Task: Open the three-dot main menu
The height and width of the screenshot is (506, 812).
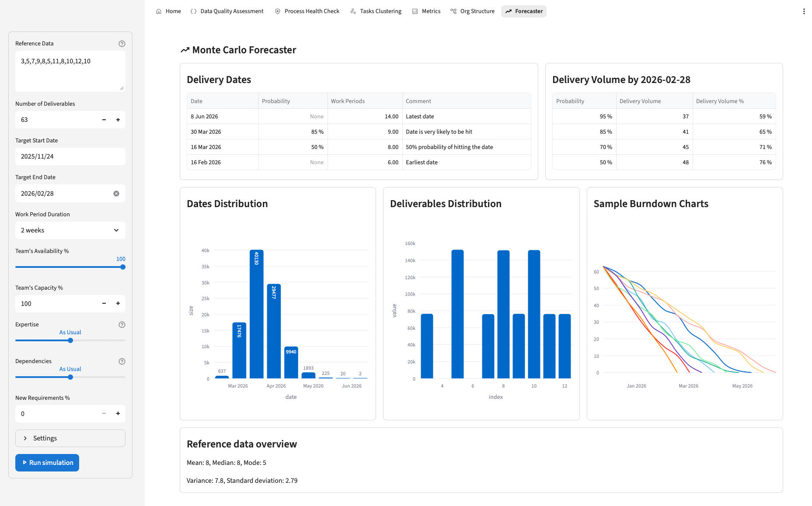Action: tap(804, 11)
